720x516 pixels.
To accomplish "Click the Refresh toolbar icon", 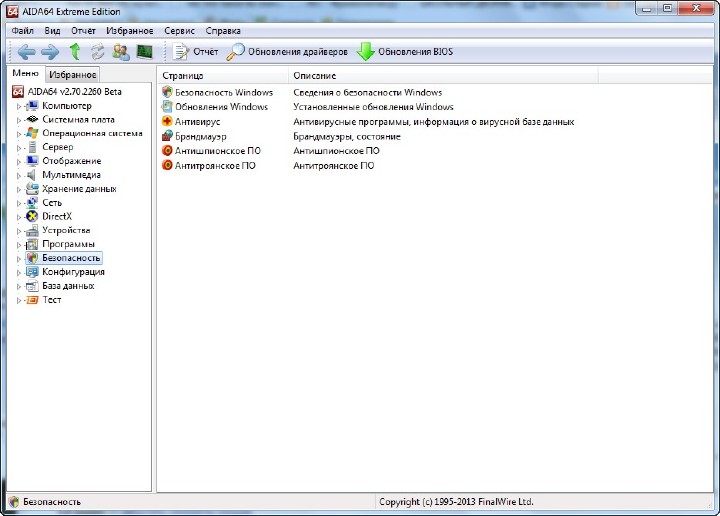I will 97,52.
